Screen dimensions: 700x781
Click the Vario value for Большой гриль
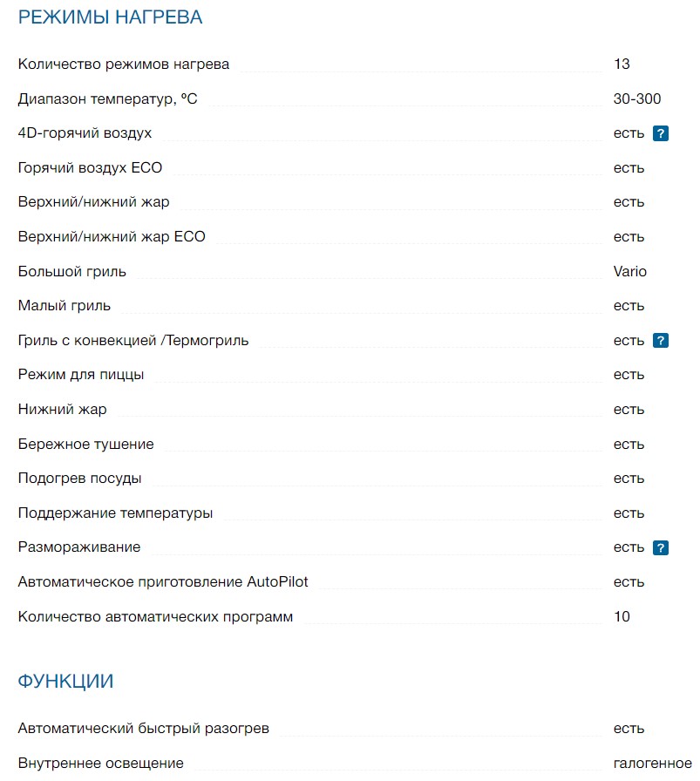pyautogui.click(x=630, y=272)
